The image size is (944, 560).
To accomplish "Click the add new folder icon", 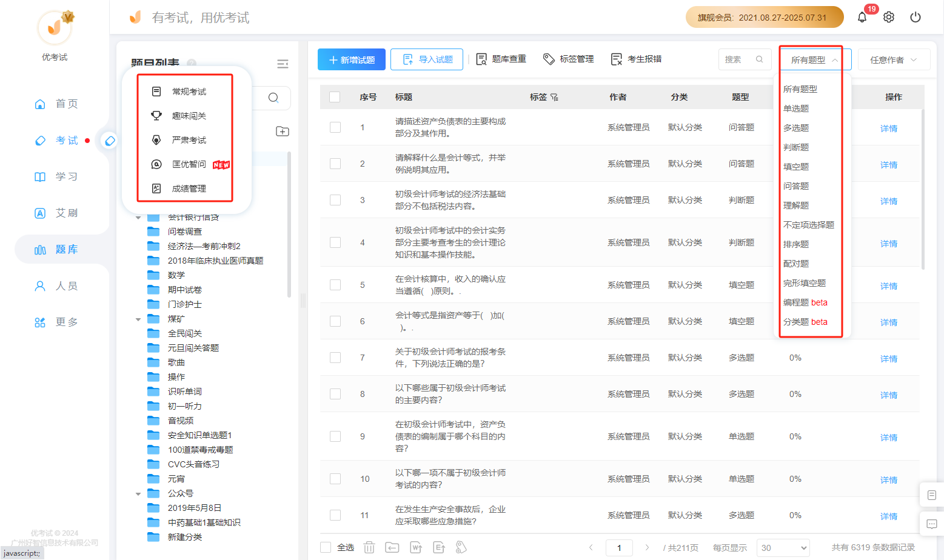I will click(283, 132).
